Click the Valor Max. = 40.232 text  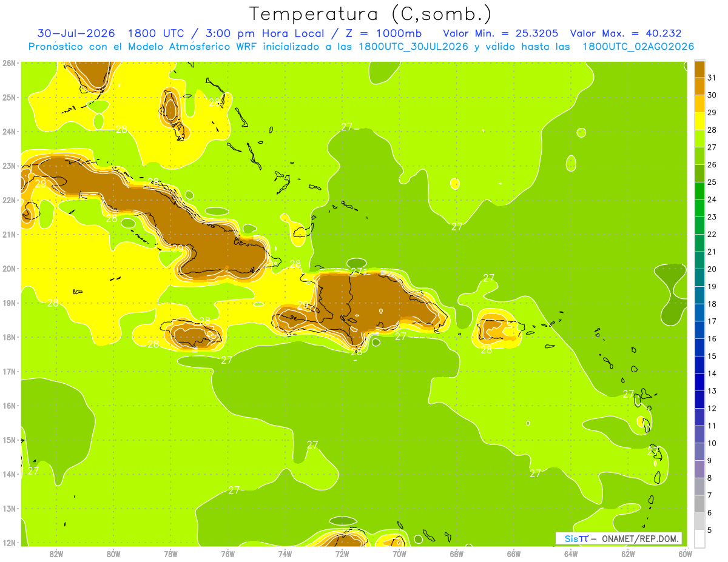pyautogui.click(x=626, y=33)
